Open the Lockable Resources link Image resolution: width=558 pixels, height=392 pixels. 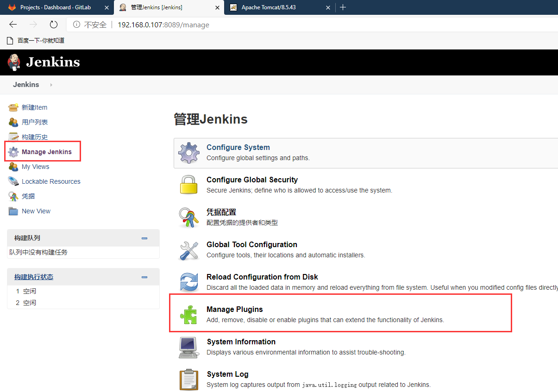click(51, 181)
